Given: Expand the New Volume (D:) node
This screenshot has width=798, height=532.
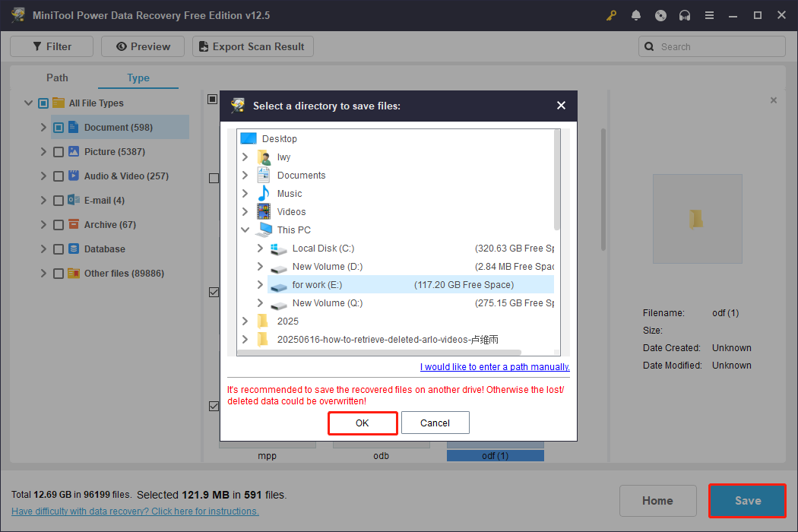Looking at the screenshot, I should pos(260,266).
